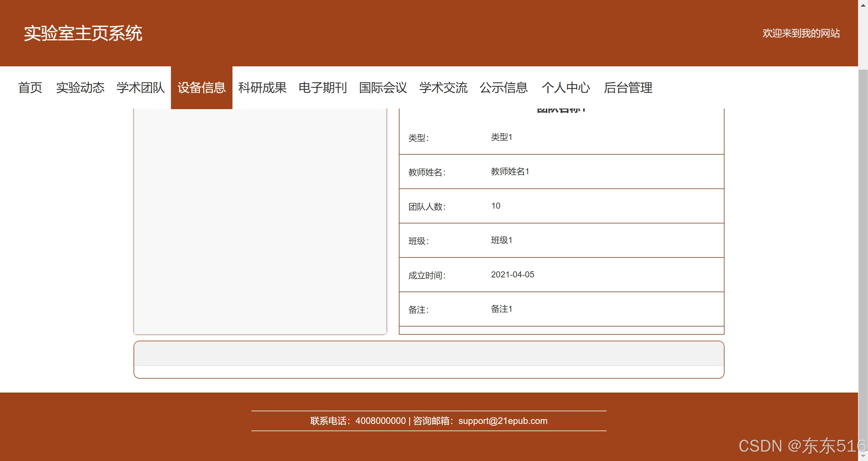
Task: Click the empty gray content panel
Action: pyautogui.click(x=429, y=353)
